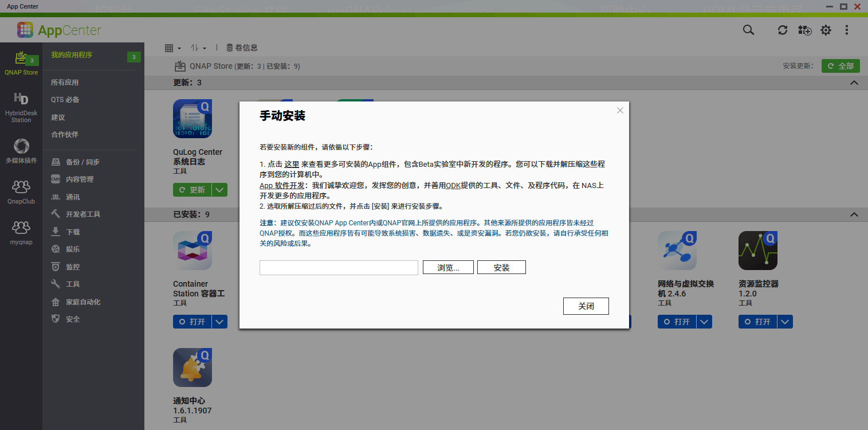Click the manual install icon in the header

(804, 30)
